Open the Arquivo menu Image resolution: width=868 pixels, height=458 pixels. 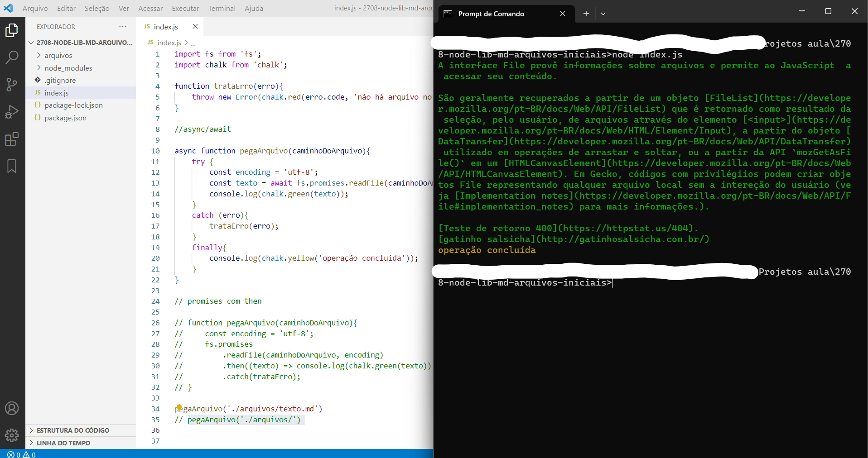coord(35,8)
